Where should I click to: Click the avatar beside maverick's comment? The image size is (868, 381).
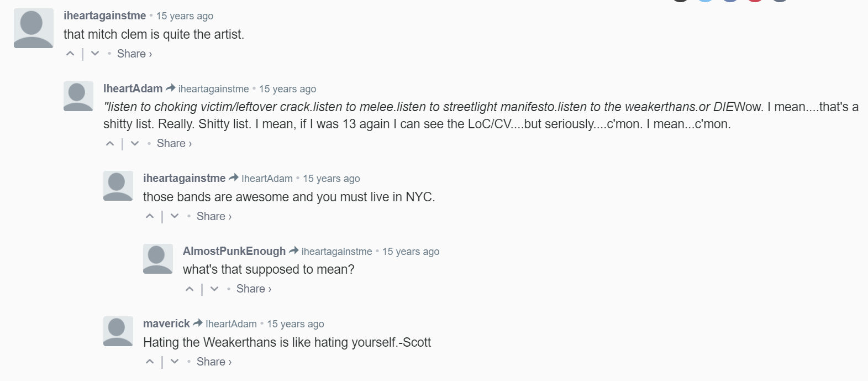pyautogui.click(x=118, y=331)
